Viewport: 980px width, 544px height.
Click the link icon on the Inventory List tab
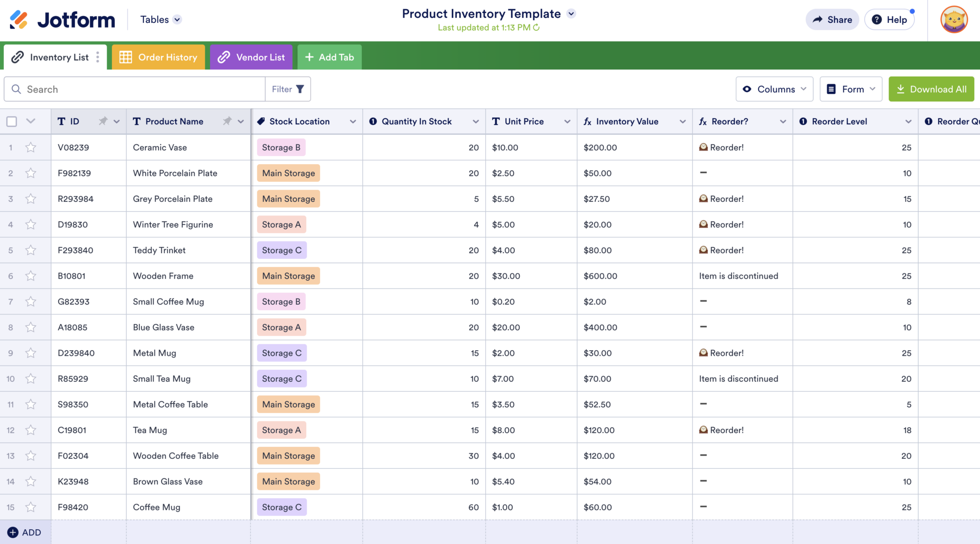[x=18, y=57]
